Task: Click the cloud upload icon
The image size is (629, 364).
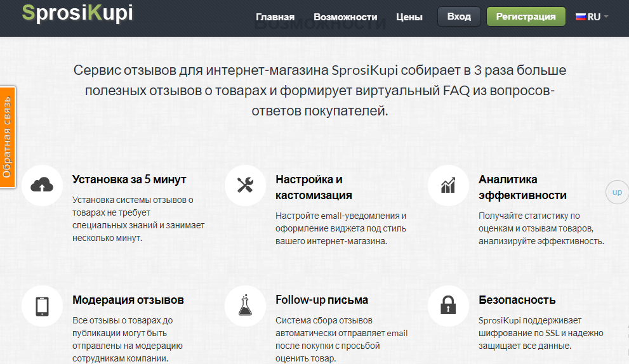Action: 42,185
